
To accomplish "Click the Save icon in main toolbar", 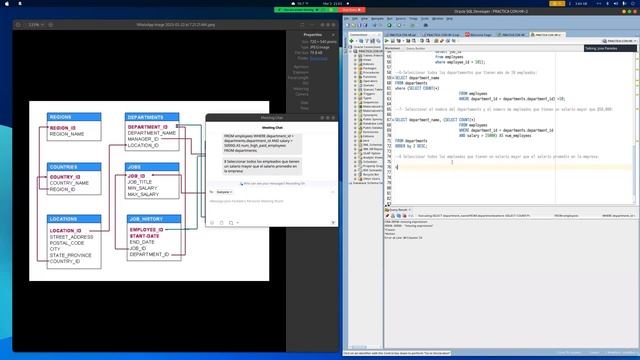I will click(360, 25).
